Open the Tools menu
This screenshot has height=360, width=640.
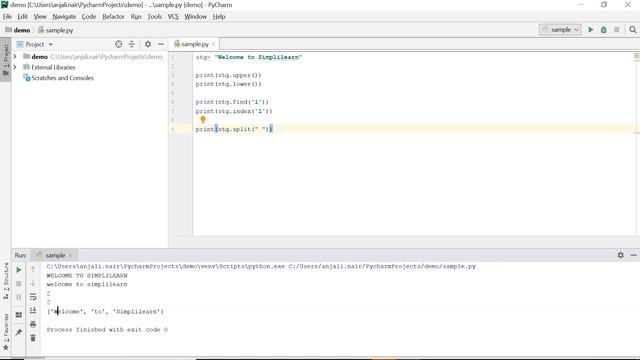154,16
